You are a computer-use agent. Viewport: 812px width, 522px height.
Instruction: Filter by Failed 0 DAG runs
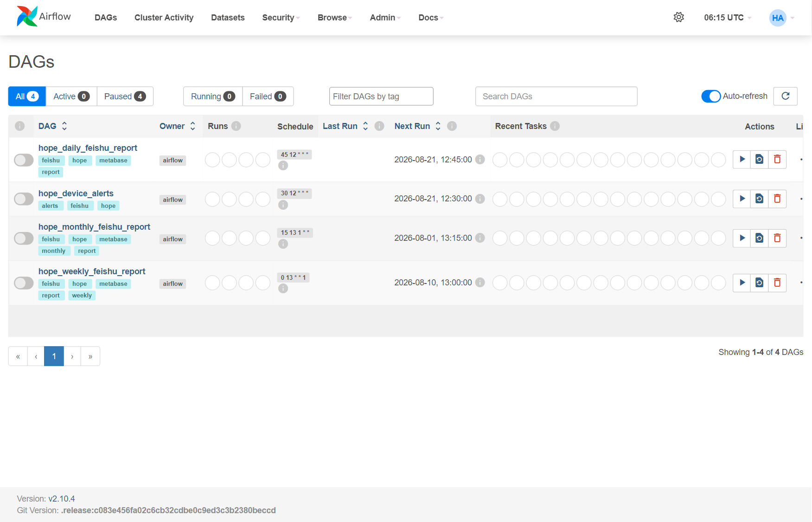point(268,97)
